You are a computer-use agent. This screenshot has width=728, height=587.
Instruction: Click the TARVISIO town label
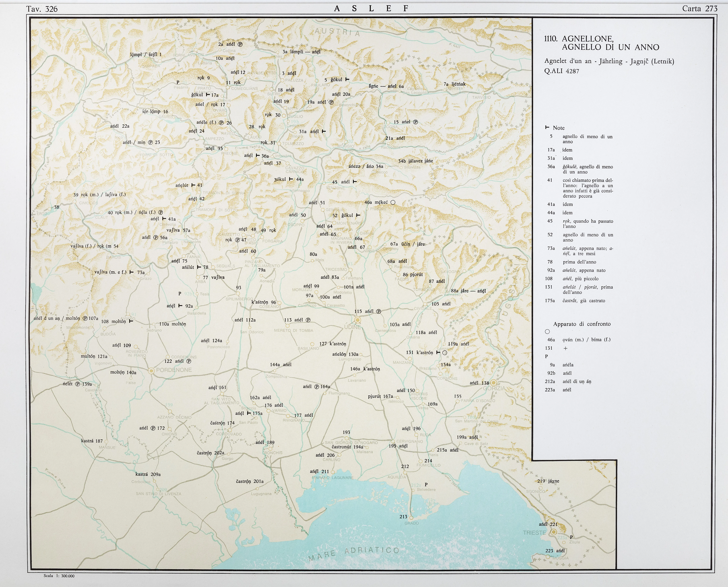pos(481,97)
